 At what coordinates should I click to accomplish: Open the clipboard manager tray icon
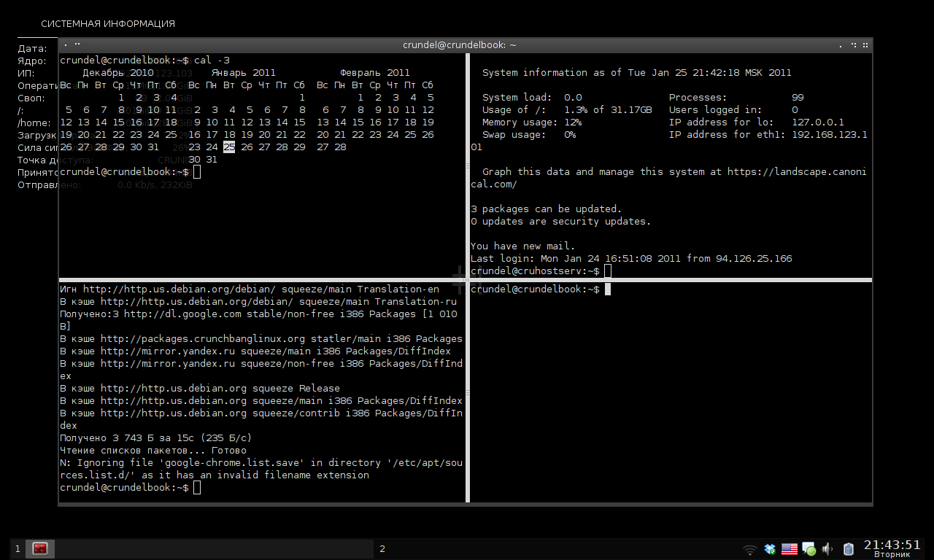(x=848, y=549)
